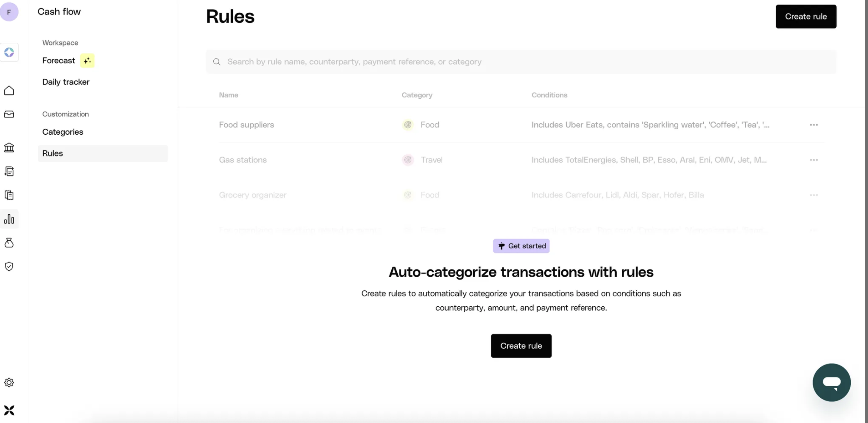This screenshot has height=423, width=868.
Task: Focus the rule search input field
Action: point(521,62)
